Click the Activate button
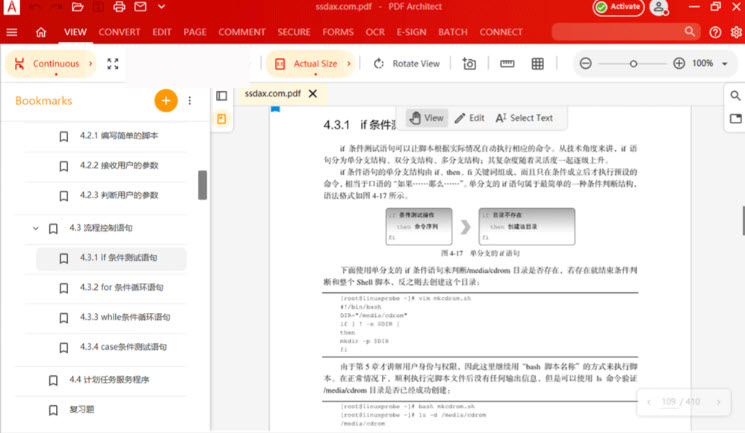745x433 pixels. [618, 7]
